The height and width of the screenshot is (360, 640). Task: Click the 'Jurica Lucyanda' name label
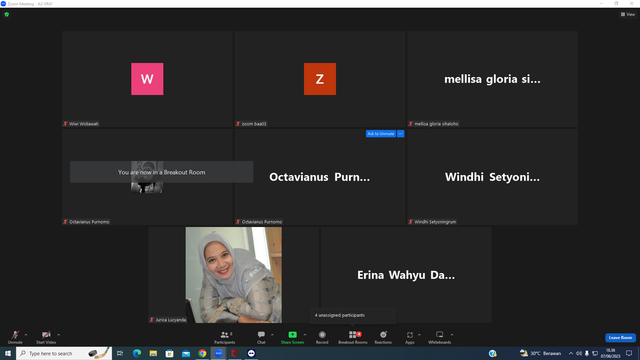[x=171, y=320]
